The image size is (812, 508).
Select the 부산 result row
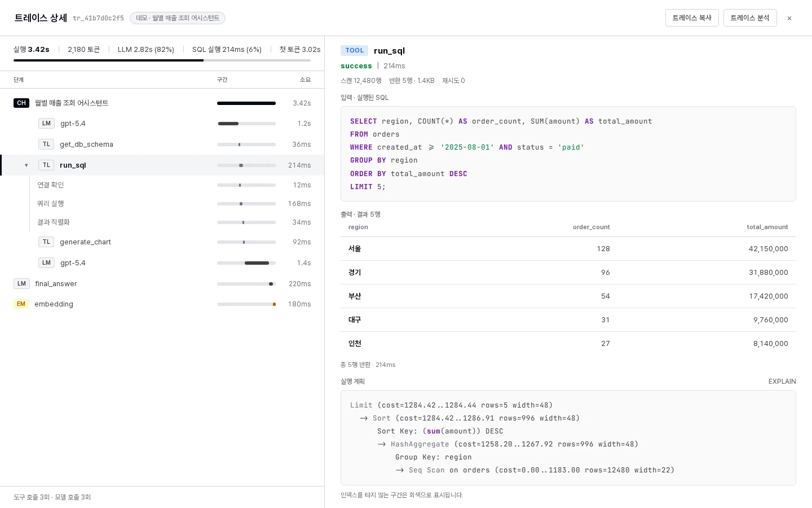(x=568, y=296)
